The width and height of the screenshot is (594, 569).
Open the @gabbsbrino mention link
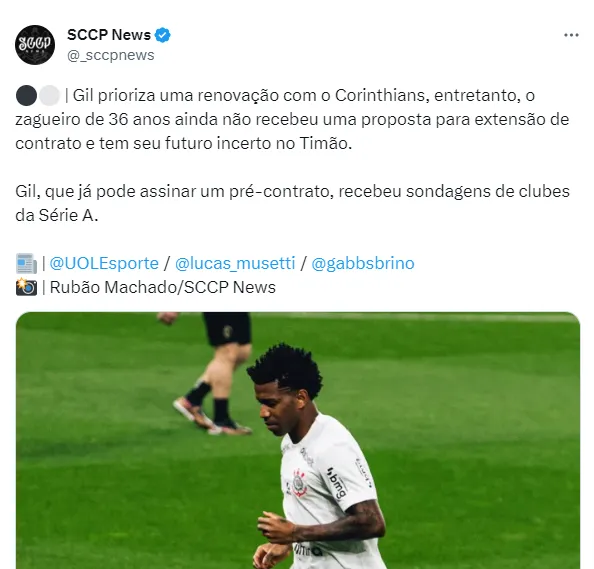point(363,263)
